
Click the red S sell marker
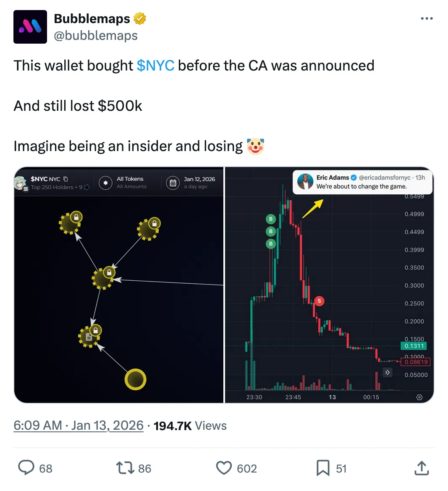pyautogui.click(x=319, y=301)
